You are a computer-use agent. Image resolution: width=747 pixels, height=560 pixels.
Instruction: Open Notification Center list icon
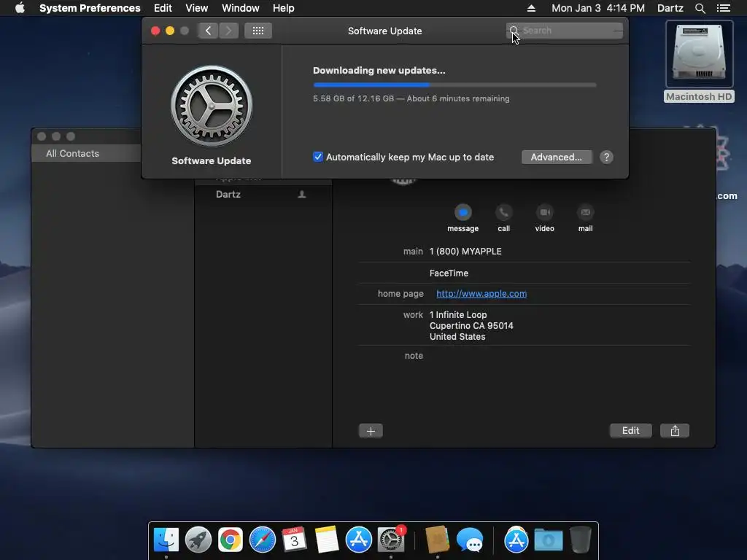click(x=723, y=8)
